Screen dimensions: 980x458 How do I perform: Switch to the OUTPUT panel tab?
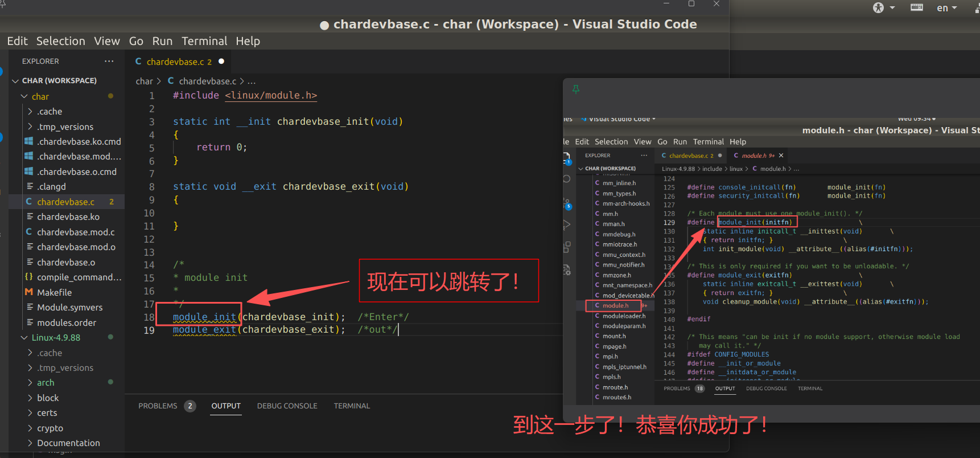point(226,406)
